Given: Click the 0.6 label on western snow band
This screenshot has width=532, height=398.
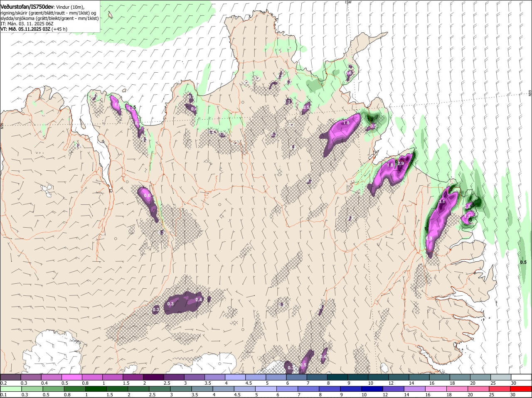Looking at the screenshot, I should point(147,196).
